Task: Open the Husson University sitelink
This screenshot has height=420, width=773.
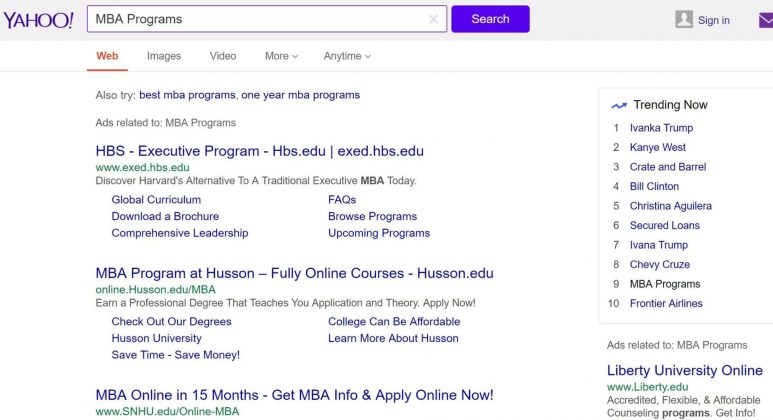Action: 156,338
